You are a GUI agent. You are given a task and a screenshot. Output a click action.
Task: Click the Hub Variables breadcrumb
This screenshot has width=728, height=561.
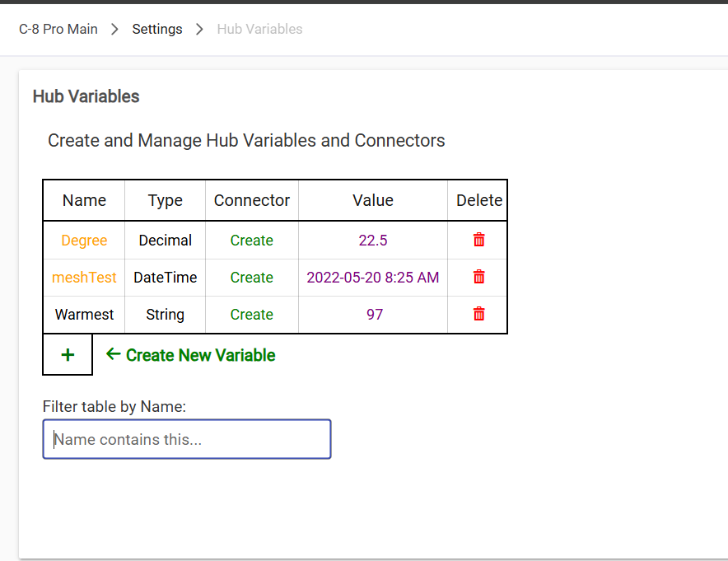click(x=259, y=29)
